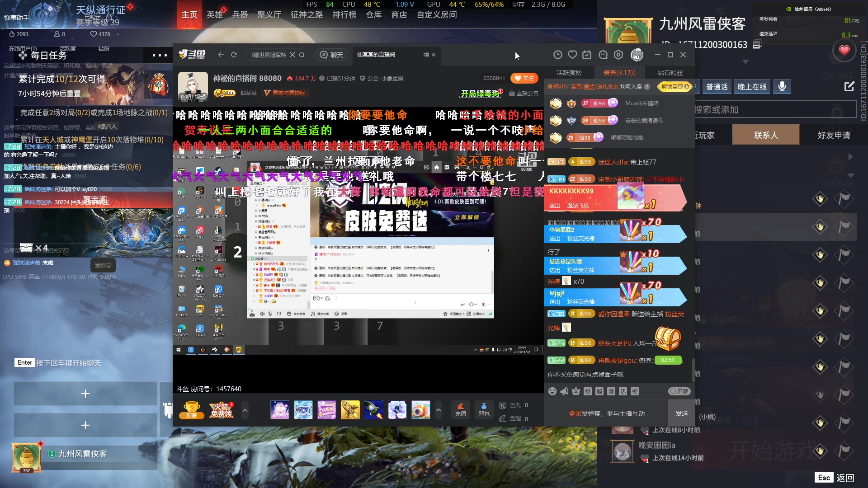Send the yellow rocket gift

[x=350, y=410]
